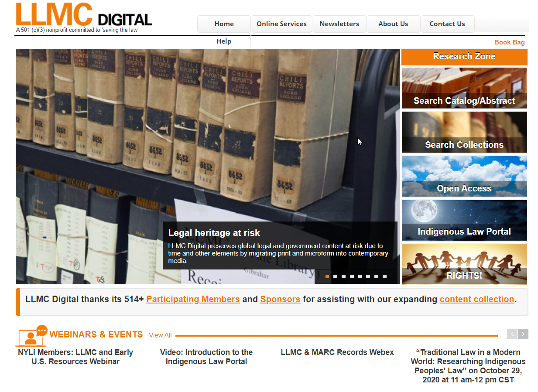Select the third slideshow dot
The height and width of the screenshot is (392, 538).
click(343, 276)
